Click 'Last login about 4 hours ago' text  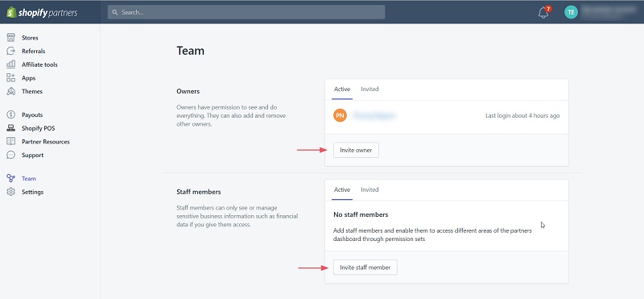point(522,115)
